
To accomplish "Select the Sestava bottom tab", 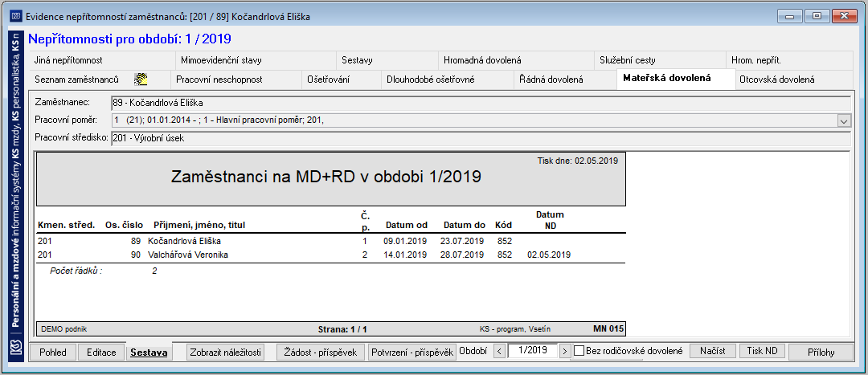I will pos(149,352).
